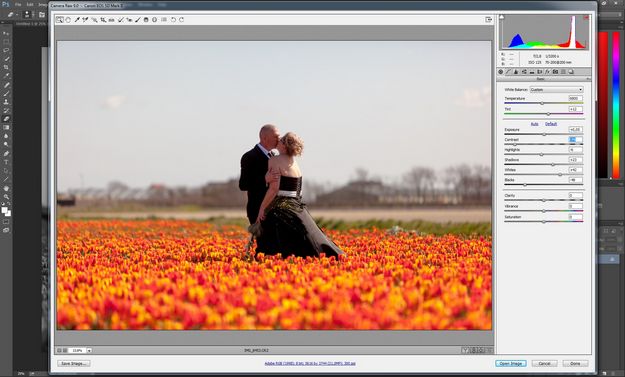
Task: Click the Rotate image clockwise icon
Action: 182,20
